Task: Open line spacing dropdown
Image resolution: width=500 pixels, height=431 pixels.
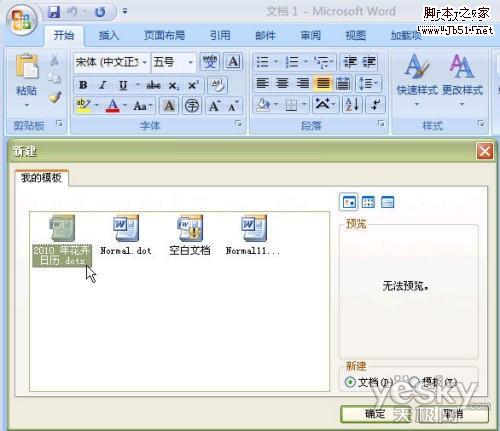Action: 368,83
